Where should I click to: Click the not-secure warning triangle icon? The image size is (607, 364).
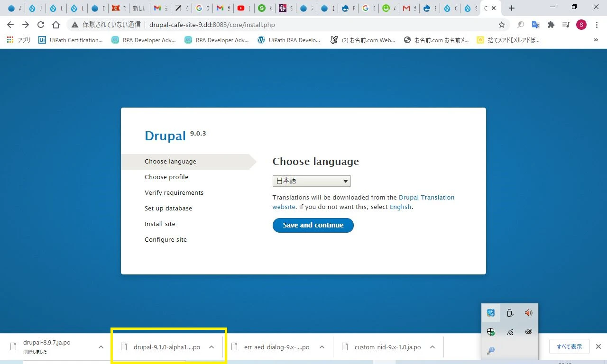tap(75, 25)
